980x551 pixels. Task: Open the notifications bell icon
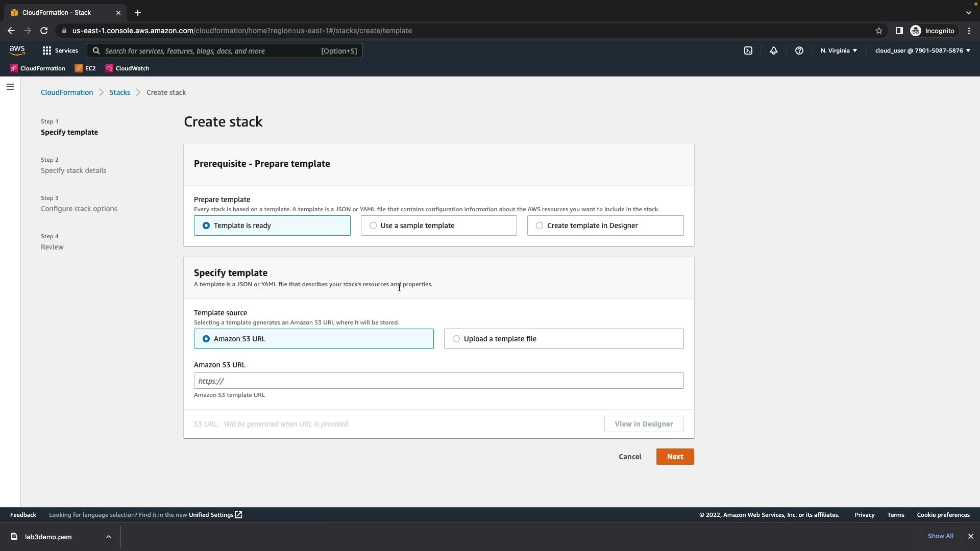[773, 51]
